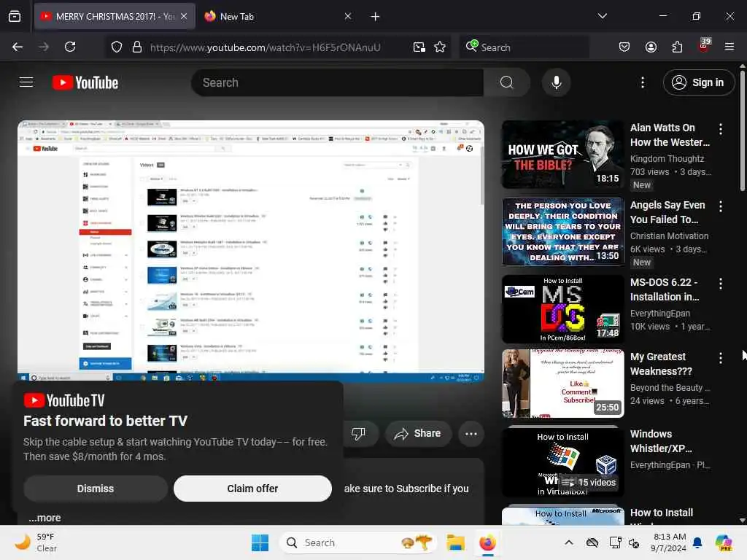This screenshot has width=747, height=560.
Task: Open weather widget 59°F Clear
Action: tap(35, 542)
